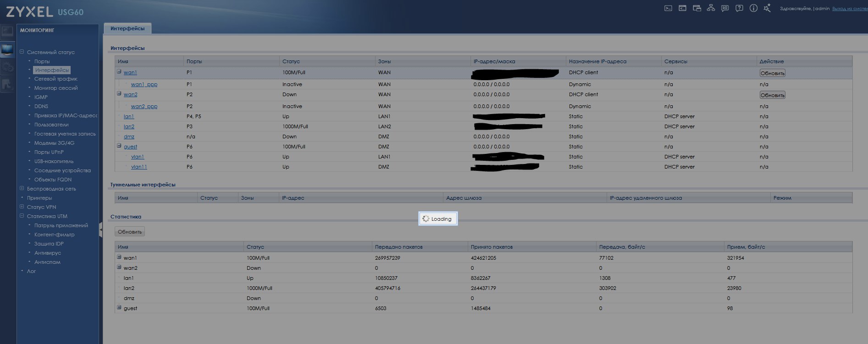This screenshot has width=868, height=344.
Task: Open the wan1 interface link
Action: [130, 72]
